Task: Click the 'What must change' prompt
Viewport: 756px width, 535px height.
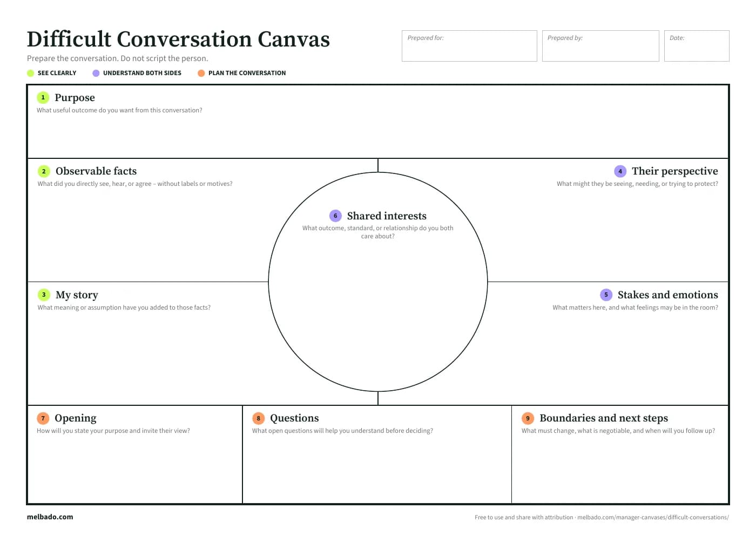Action: click(x=618, y=431)
